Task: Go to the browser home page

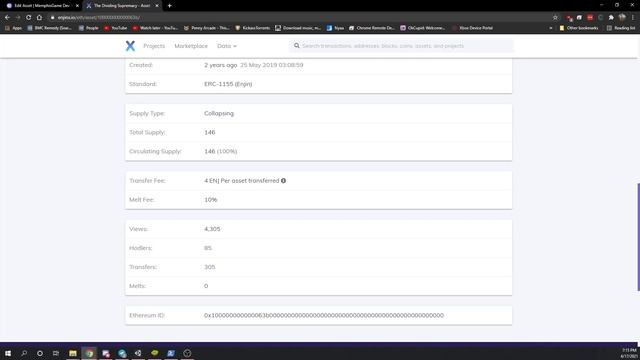Action: [39, 18]
